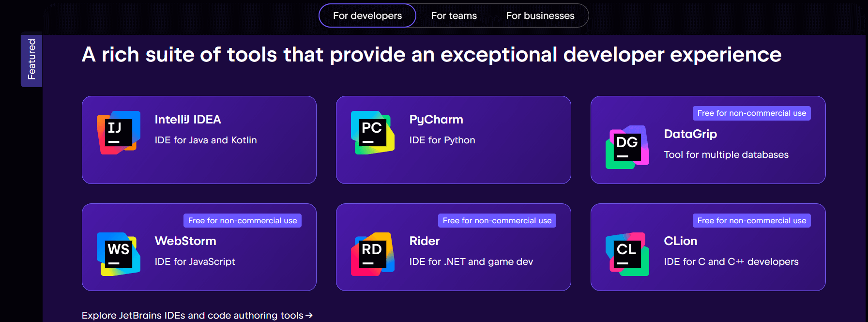Click the text 'IDE for .NET and game dev'
Viewport: 868px width, 322px height.
pos(471,262)
